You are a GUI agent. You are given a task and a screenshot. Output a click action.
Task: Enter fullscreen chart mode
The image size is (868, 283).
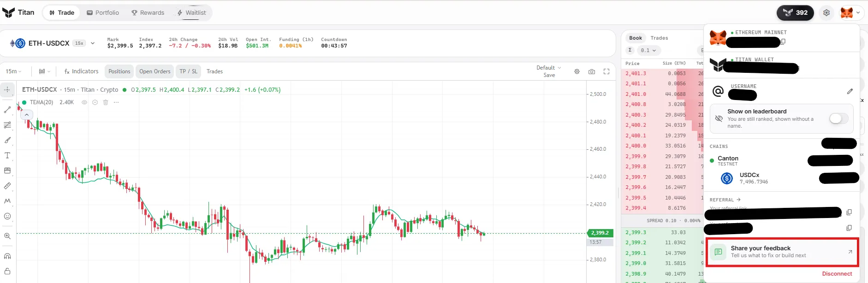606,71
